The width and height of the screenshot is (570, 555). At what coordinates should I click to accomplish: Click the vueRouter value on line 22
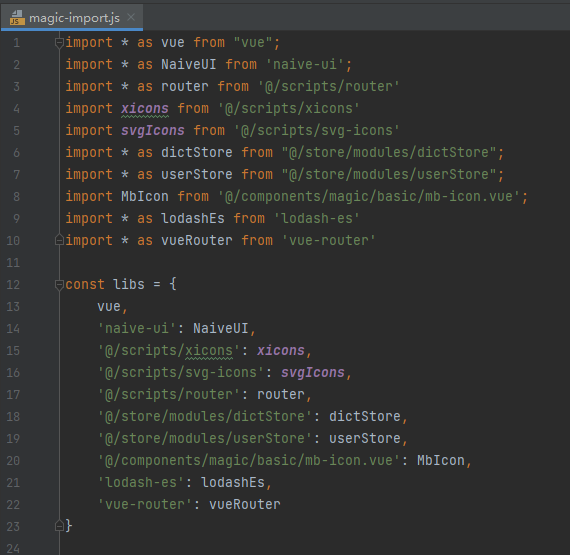click(x=244, y=504)
